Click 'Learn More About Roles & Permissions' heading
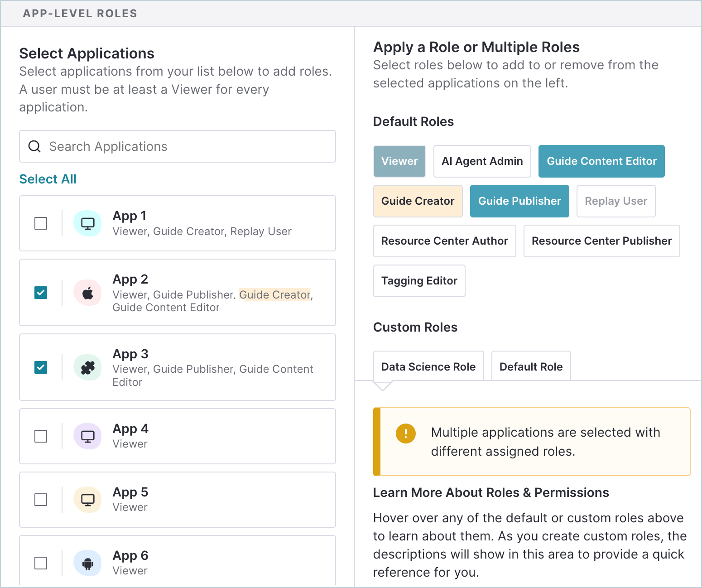702x588 pixels. [491, 492]
